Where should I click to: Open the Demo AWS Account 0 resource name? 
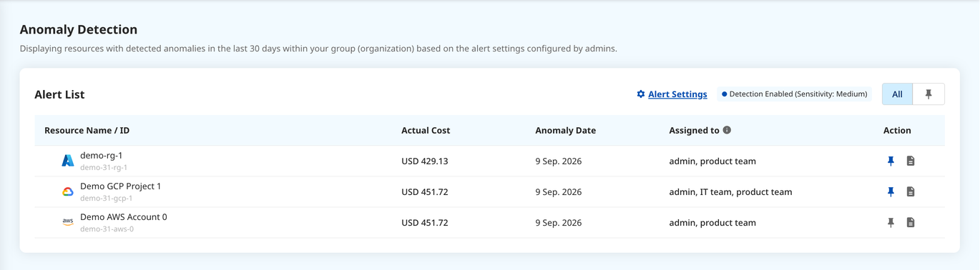pos(123,217)
